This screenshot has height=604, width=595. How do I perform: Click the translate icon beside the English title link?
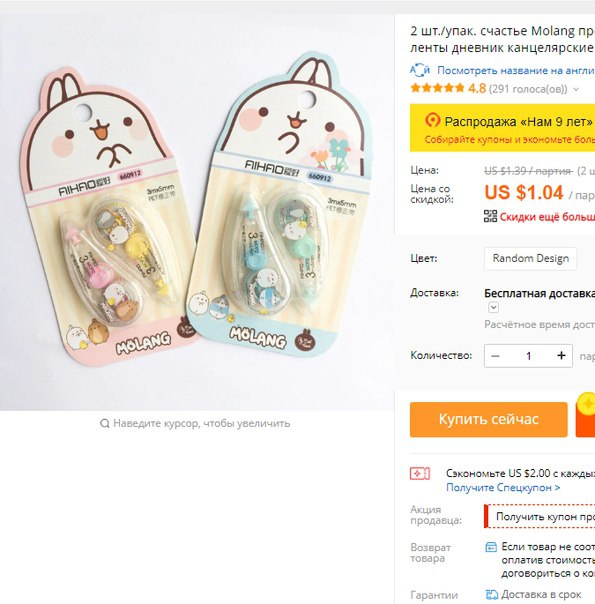pyautogui.click(x=420, y=70)
